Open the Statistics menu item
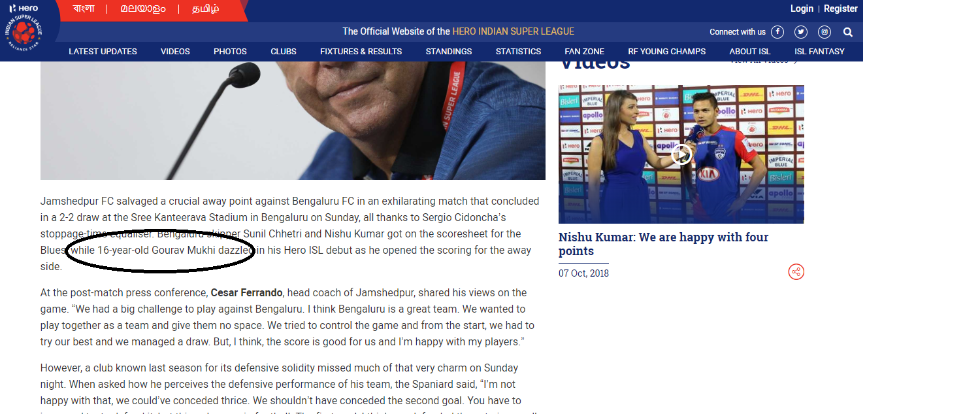 click(518, 52)
